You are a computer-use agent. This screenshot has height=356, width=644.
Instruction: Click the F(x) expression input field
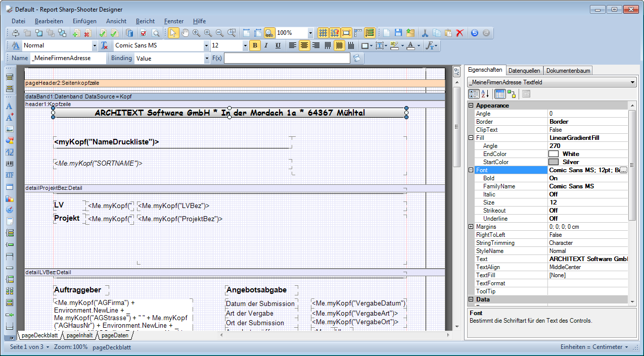coord(287,58)
